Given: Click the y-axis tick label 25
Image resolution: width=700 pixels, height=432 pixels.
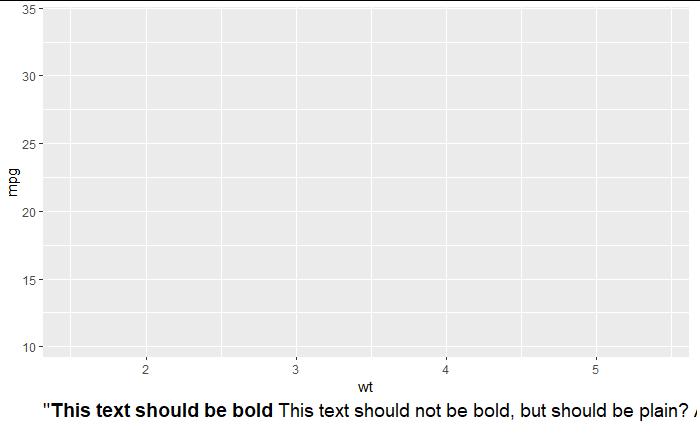Looking at the screenshot, I should click(x=29, y=145).
